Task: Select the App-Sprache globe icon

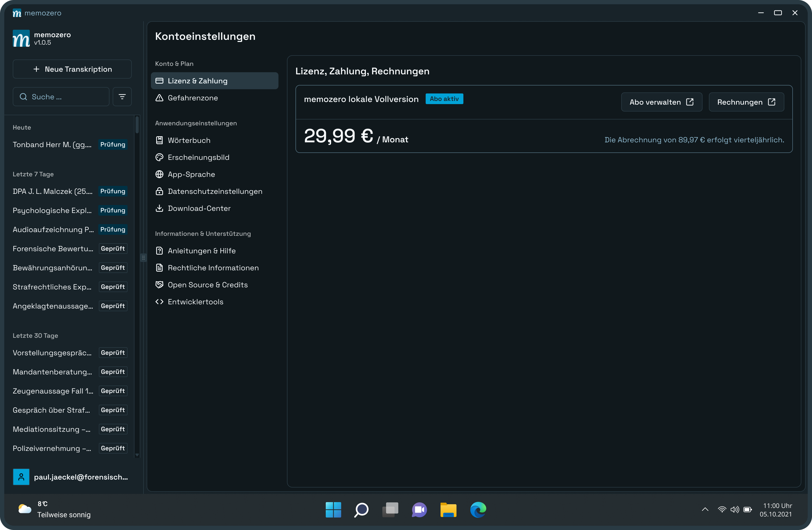Action: (x=160, y=174)
